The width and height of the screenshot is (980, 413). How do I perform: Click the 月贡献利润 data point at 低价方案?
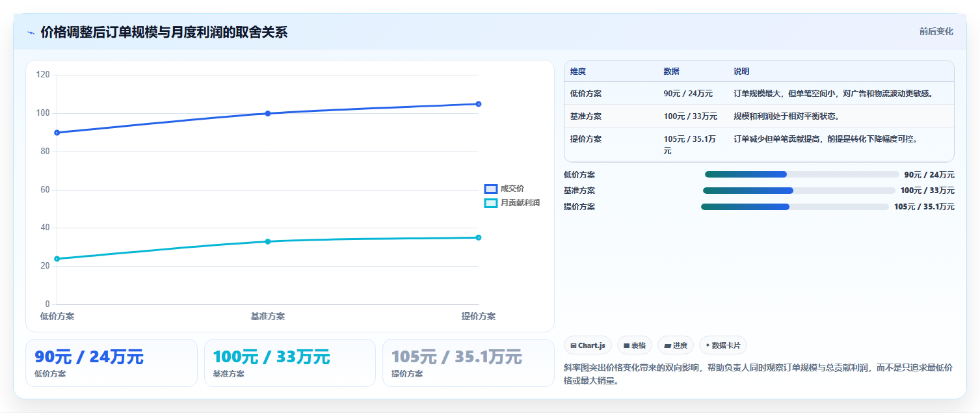pyautogui.click(x=57, y=259)
